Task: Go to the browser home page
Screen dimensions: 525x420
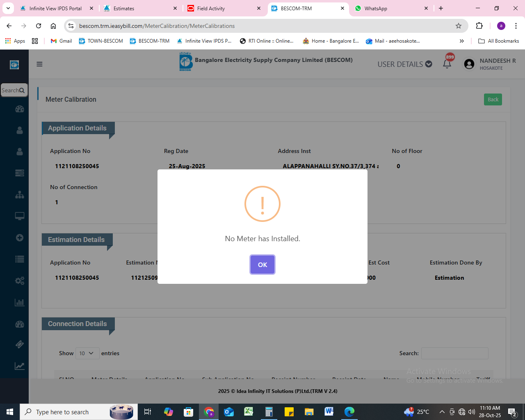Action: pos(53,26)
